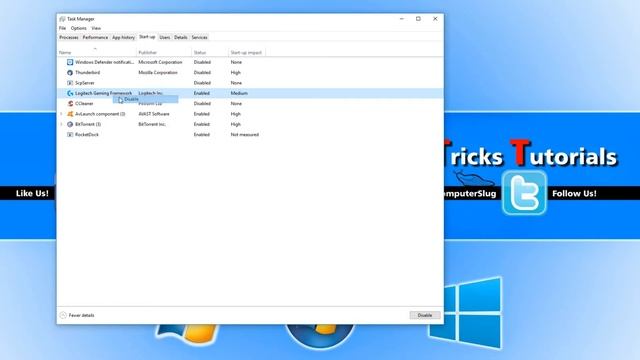
Task: Sort by the Start-up impact column header
Action: tap(247, 52)
